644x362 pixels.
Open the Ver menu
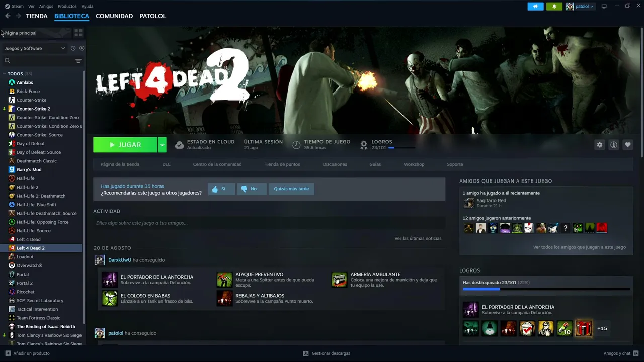click(x=31, y=6)
